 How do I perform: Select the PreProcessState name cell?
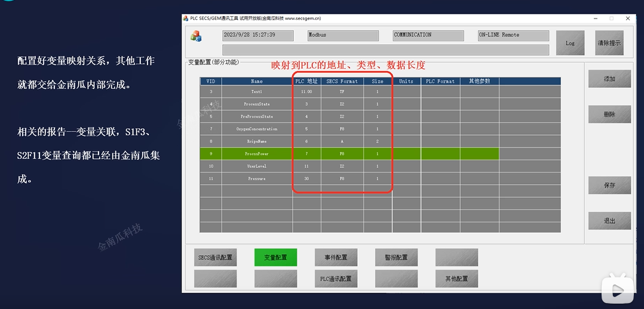point(257,117)
